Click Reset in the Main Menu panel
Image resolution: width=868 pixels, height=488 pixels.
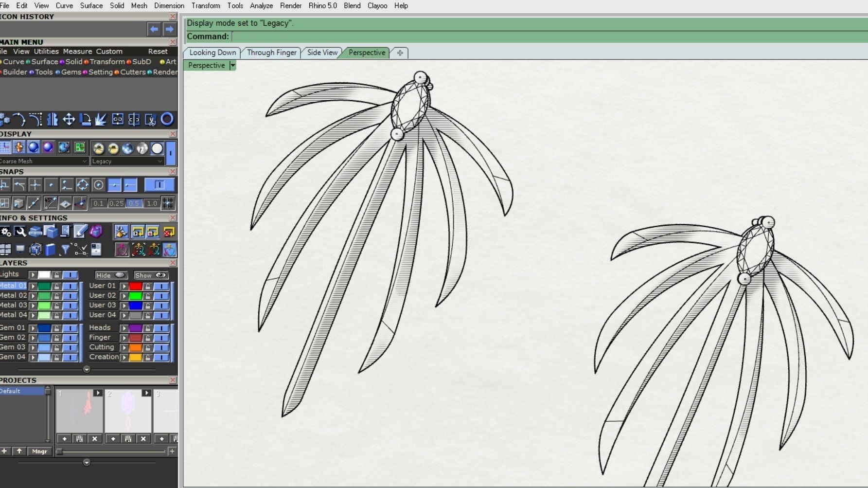point(158,51)
